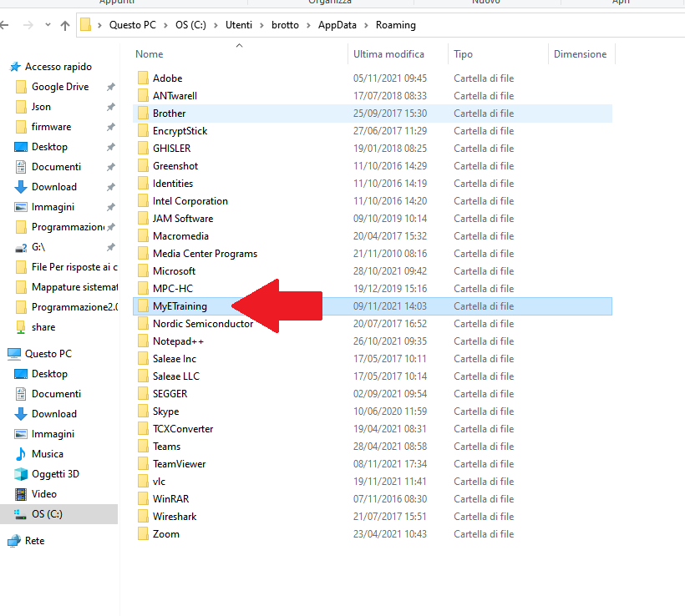Click the Forward navigation arrow
The width and height of the screenshot is (685, 616).
pyautogui.click(x=28, y=25)
